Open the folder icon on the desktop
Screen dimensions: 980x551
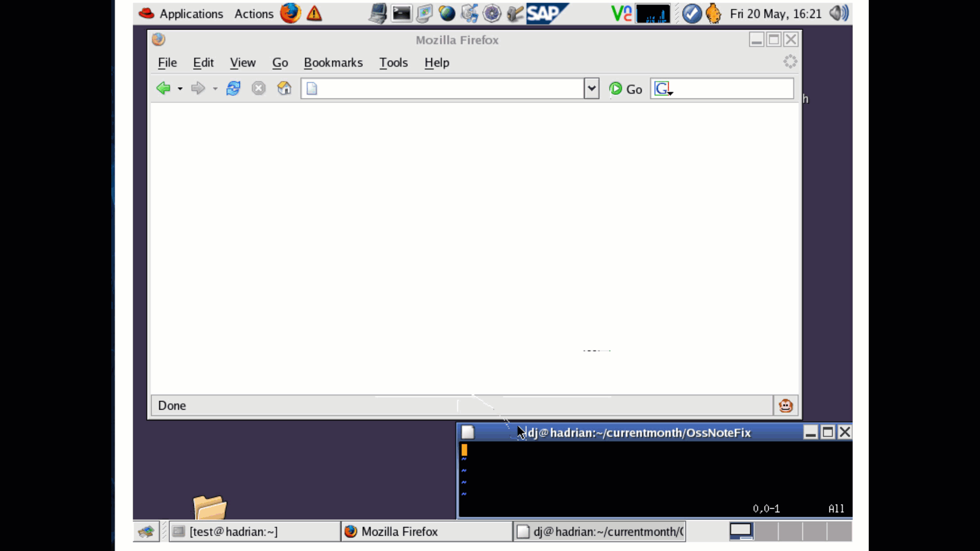(x=210, y=507)
